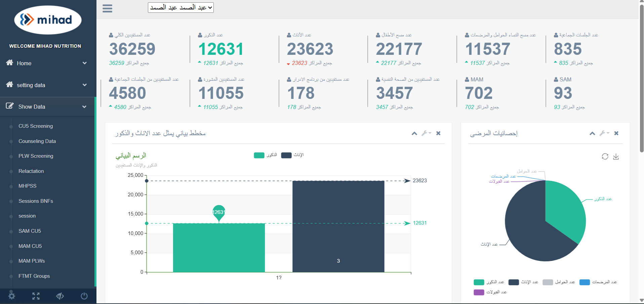This screenshot has width=644, height=304.
Task: Click the blue legend swatch under pie chart
Action: [x=585, y=282]
